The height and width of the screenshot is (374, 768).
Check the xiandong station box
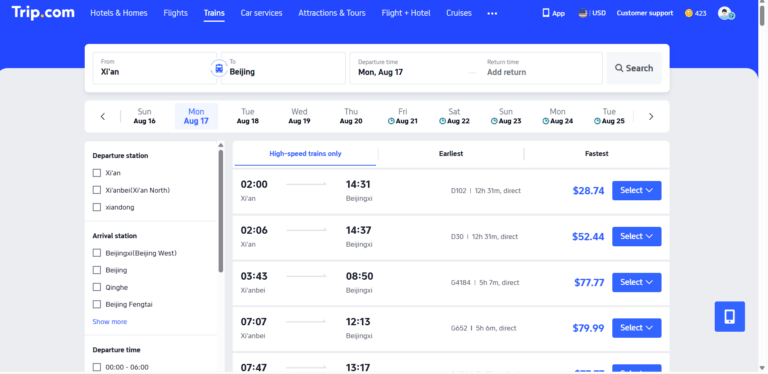point(96,207)
